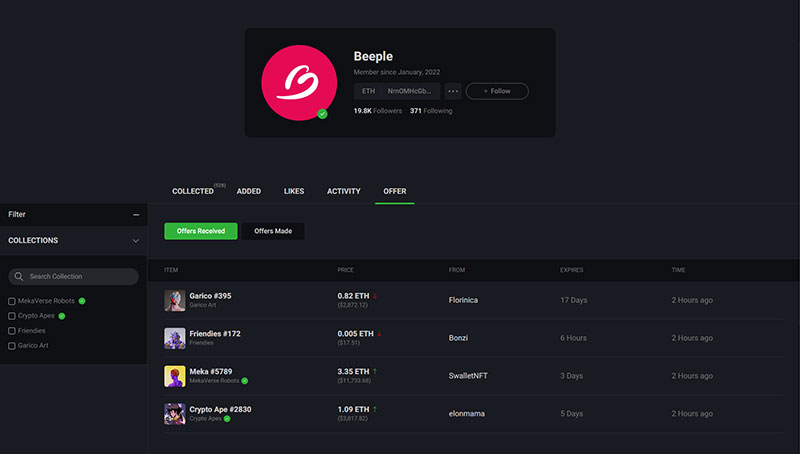Viewport: 800px width, 454px height.
Task: Sort offers by the TIME column header
Action: (679, 270)
